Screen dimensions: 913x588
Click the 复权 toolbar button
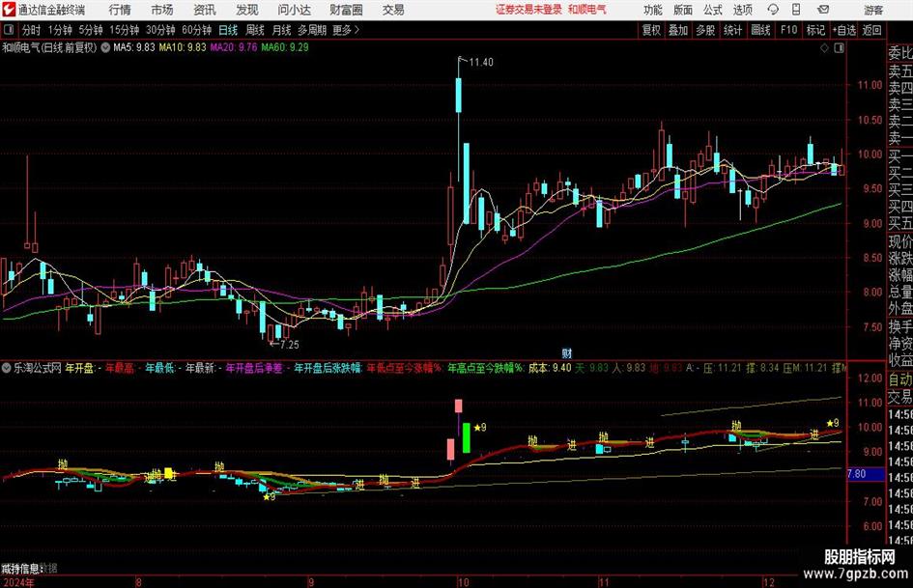651,30
